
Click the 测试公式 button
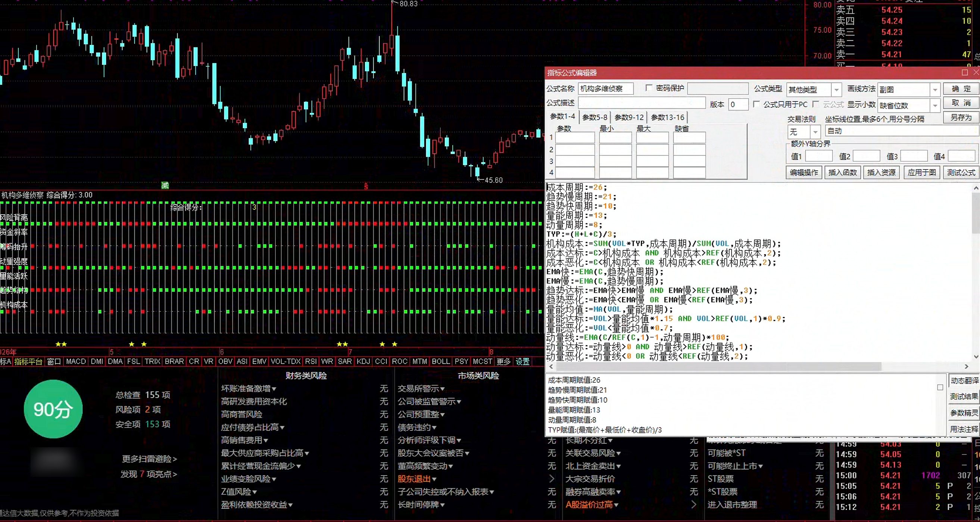tap(961, 173)
